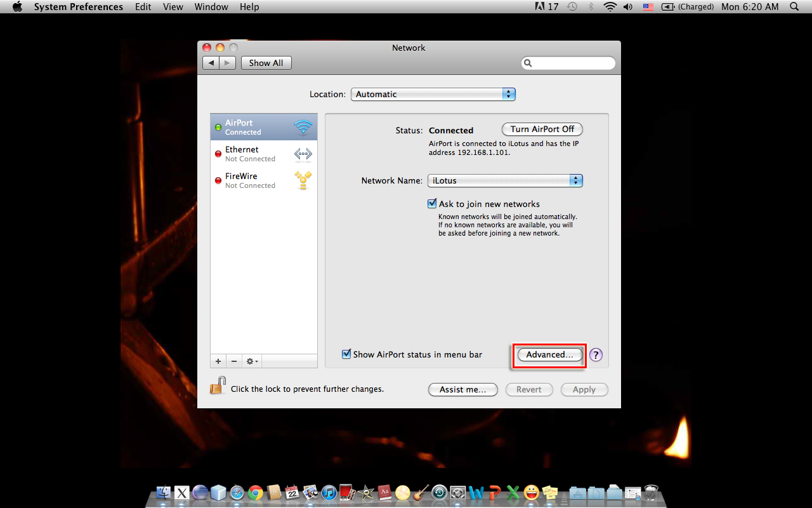Toggle Show AirPort status in menu bar checkbox
The image size is (812, 508).
(x=346, y=354)
